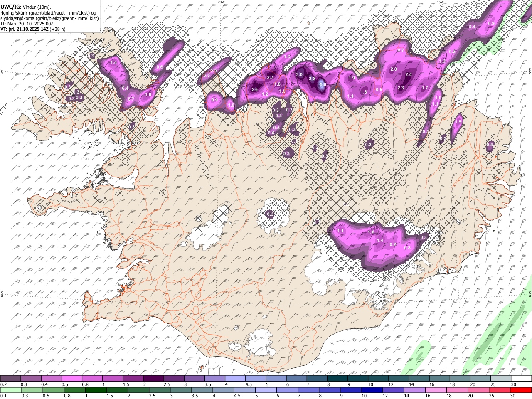The image size is (532, 399).
Task: Click the 0.3 value on Hofsjökull glacier
Action: [x=270, y=214]
